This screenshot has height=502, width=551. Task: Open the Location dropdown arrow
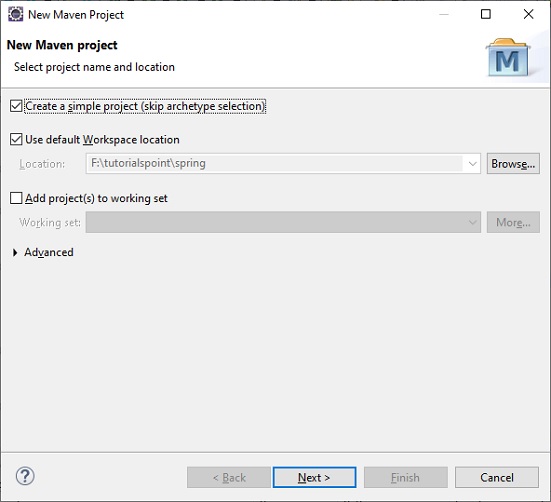(x=472, y=164)
